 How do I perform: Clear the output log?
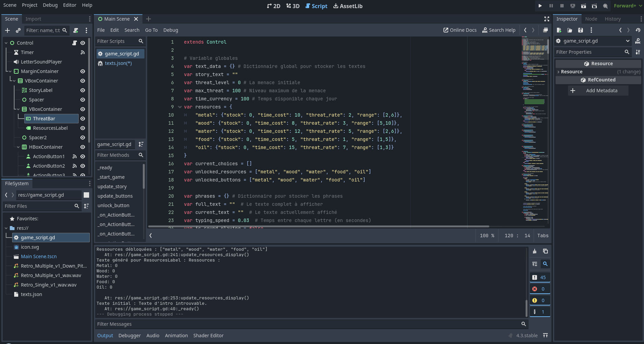click(x=535, y=251)
